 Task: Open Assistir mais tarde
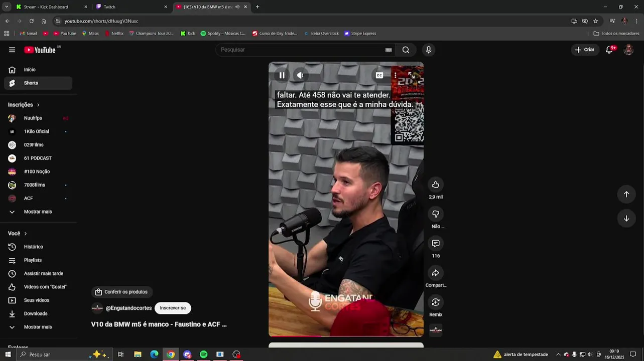point(38,274)
